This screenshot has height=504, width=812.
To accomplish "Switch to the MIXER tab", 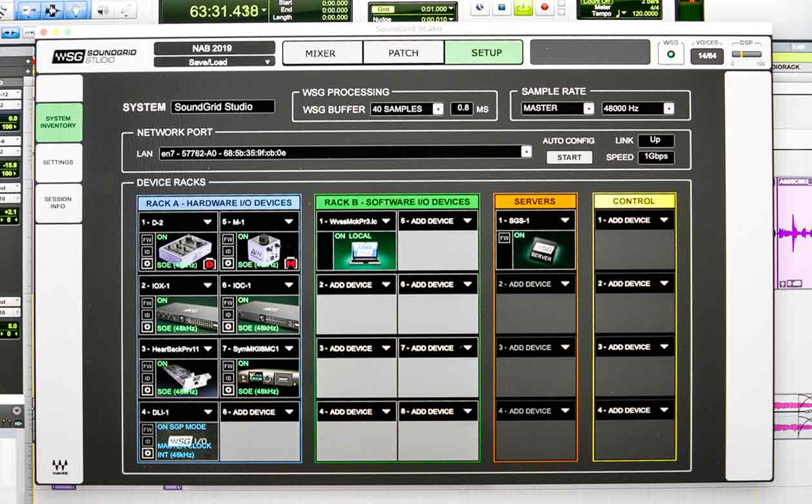I will point(322,53).
